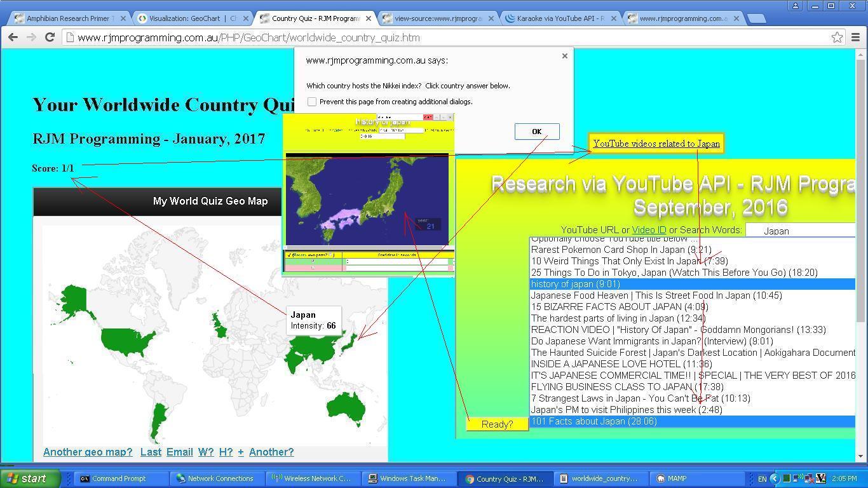868x488 pixels.
Task: Open the Windows start button
Action: click(31, 478)
